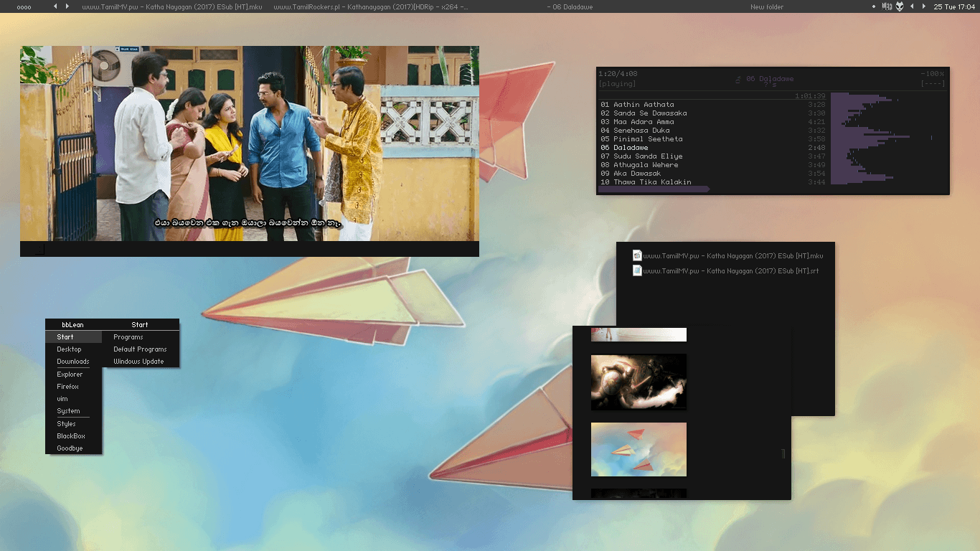Click the oooo workspace label in the top bar
The height and width of the screenshot is (551, 980).
pos(24,7)
